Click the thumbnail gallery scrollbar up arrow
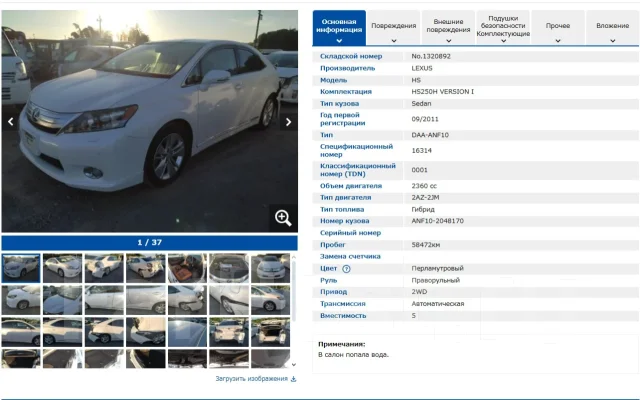The height and width of the screenshot is (400, 640). click(x=293, y=257)
